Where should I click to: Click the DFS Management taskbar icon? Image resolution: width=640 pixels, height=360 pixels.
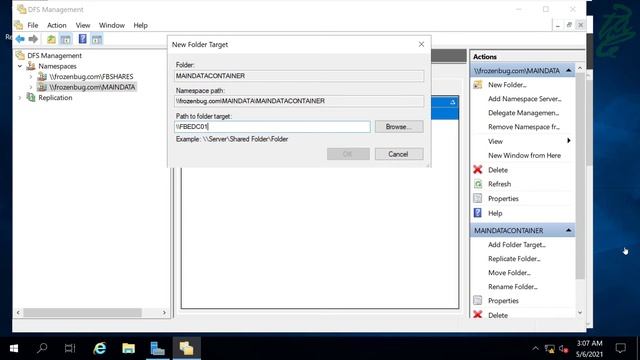point(187,349)
